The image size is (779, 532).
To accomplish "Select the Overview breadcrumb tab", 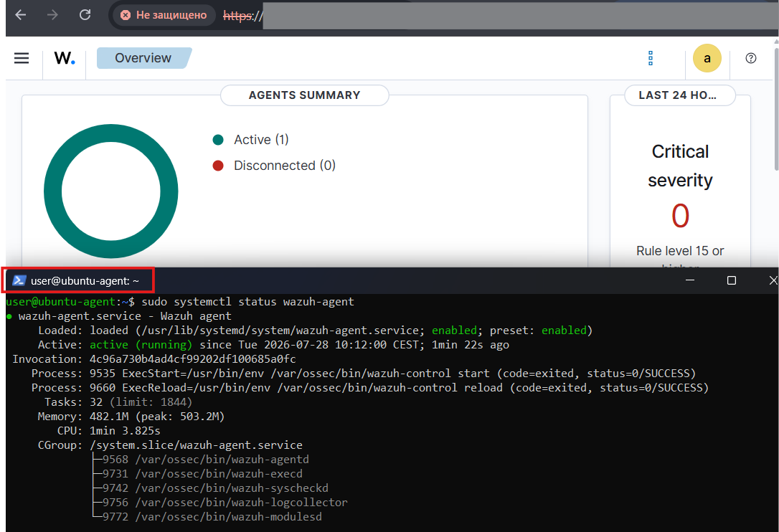I will (143, 58).
